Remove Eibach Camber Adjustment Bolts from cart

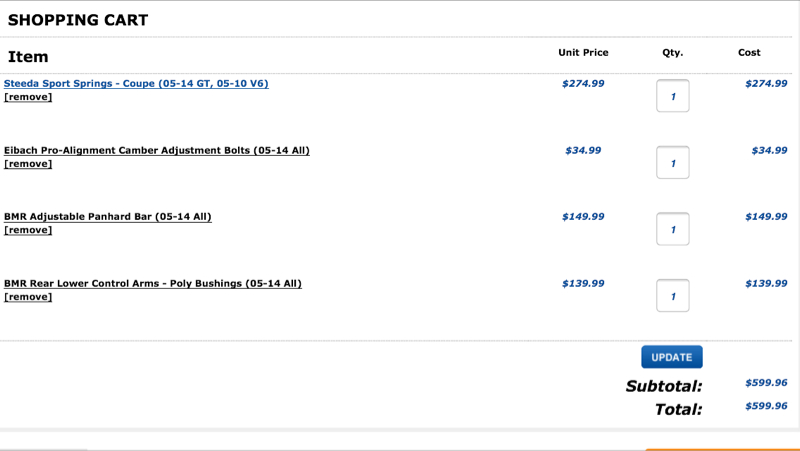[28, 164]
